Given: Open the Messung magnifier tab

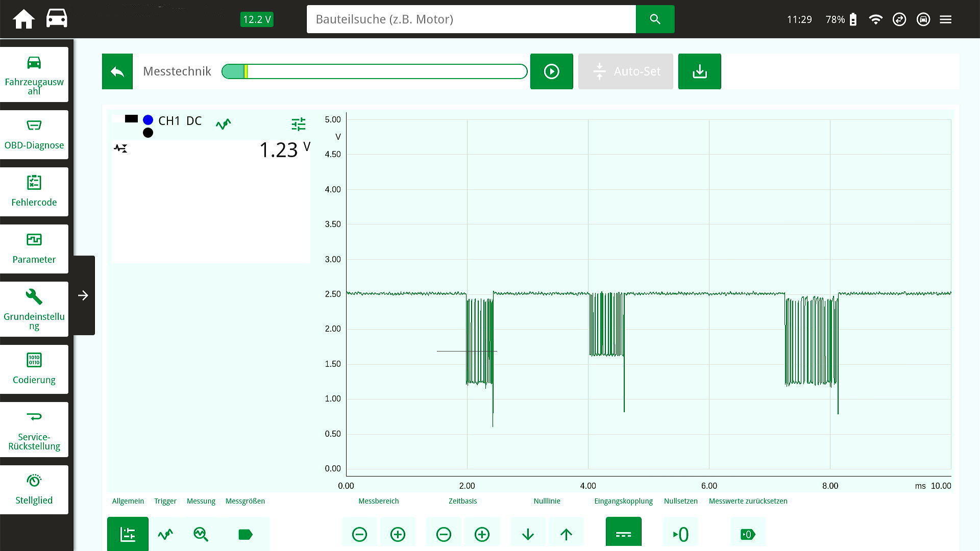Looking at the screenshot, I should [x=201, y=534].
